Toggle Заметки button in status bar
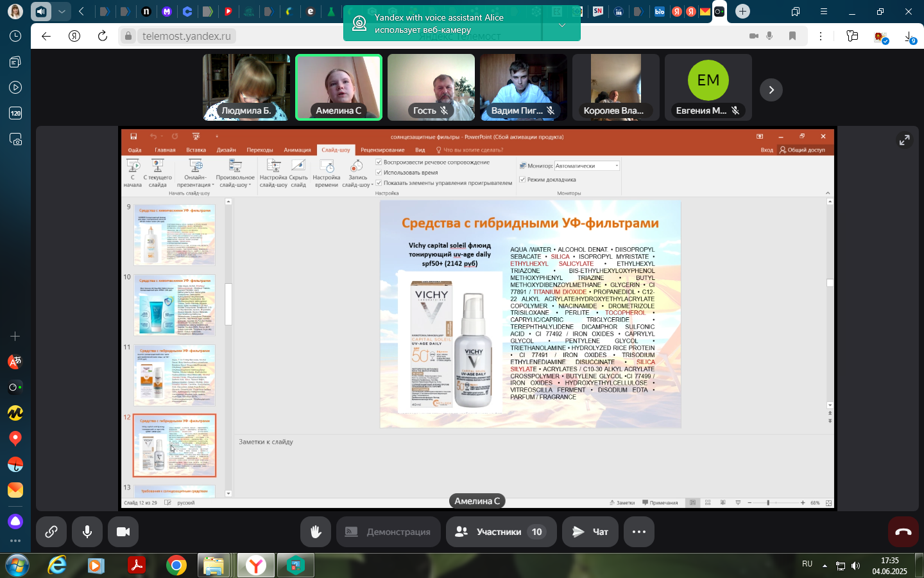Viewport: 924px width, 578px height. tap(622, 503)
